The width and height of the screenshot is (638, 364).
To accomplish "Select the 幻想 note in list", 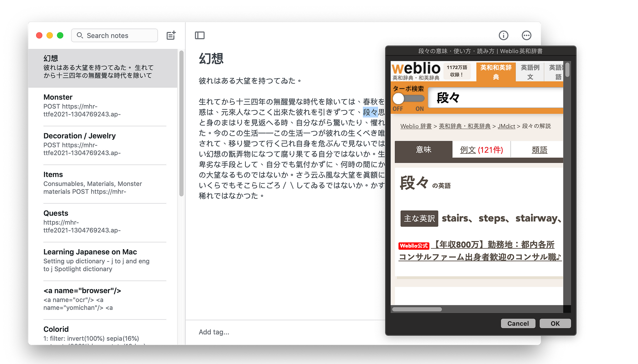I will (103, 68).
